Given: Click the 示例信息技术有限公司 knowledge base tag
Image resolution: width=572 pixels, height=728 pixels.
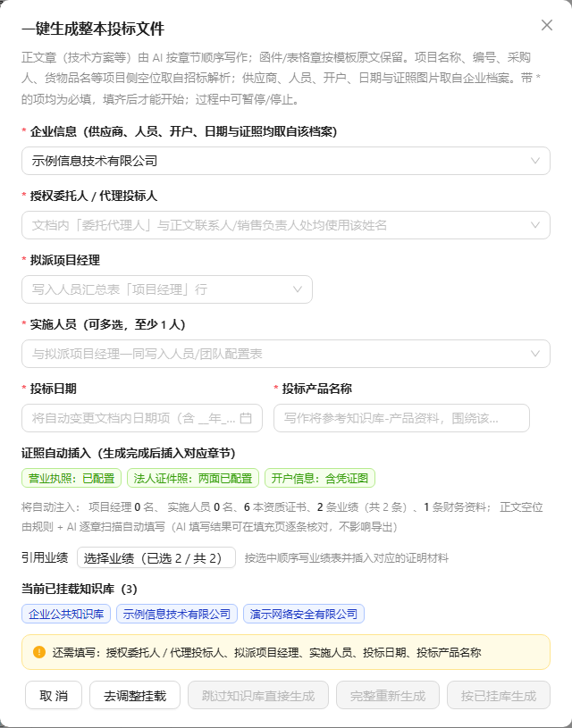Looking at the screenshot, I should (177, 614).
